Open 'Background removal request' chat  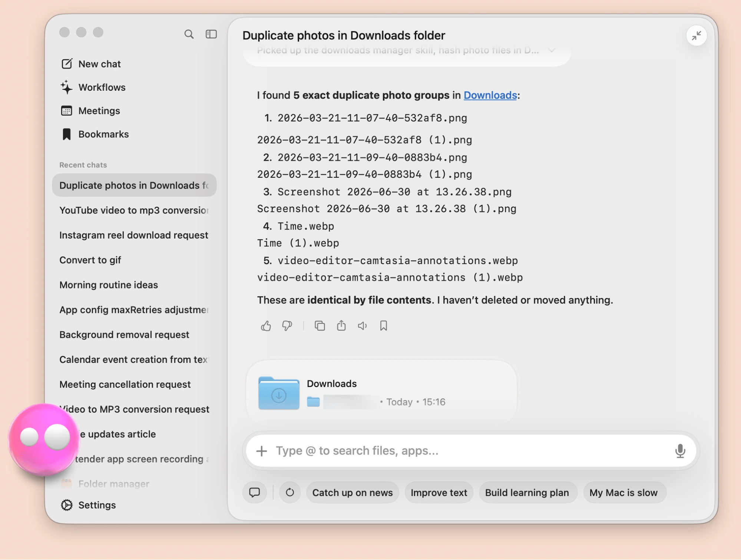click(134, 334)
